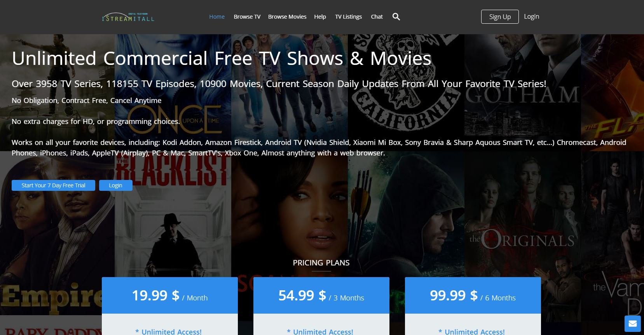Click the IStreamItAll logo
Screen dimensions: 644x335
pyautogui.click(x=128, y=17)
